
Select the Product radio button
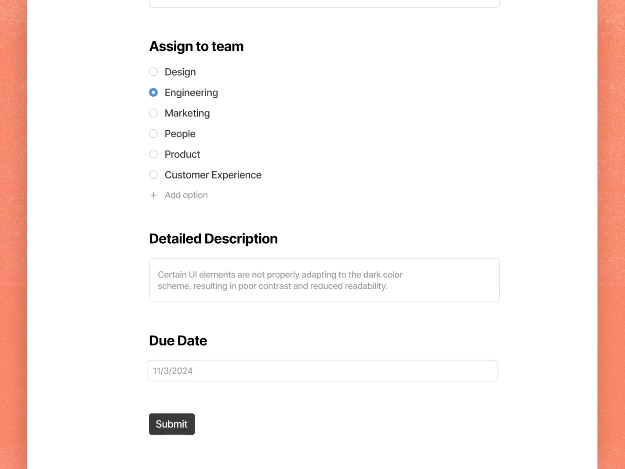coord(153,154)
